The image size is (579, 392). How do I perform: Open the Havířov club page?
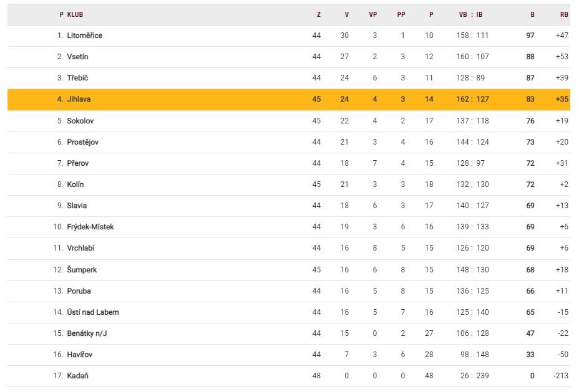pyautogui.click(x=79, y=355)
